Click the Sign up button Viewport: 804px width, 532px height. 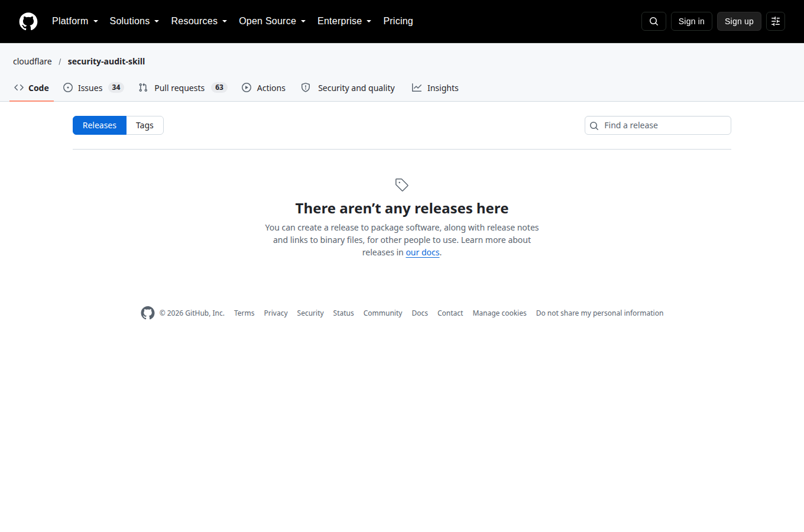(x=739, y=21)
